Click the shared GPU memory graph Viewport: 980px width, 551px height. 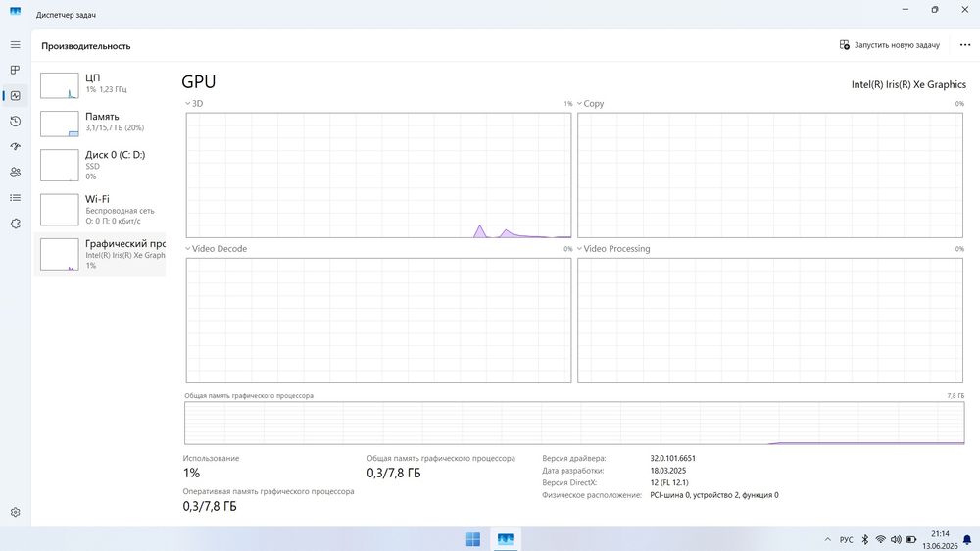[x=574, y=424]
